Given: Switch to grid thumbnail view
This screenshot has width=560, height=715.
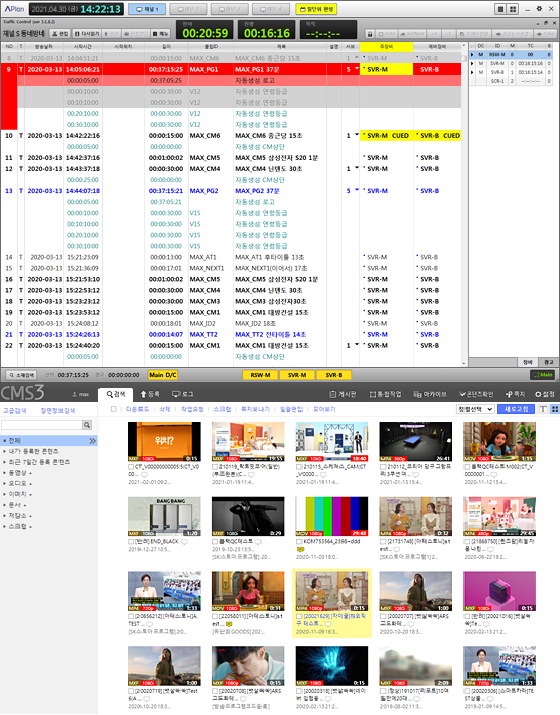Looking at the screenshot, I should click(x=555, y=409).
